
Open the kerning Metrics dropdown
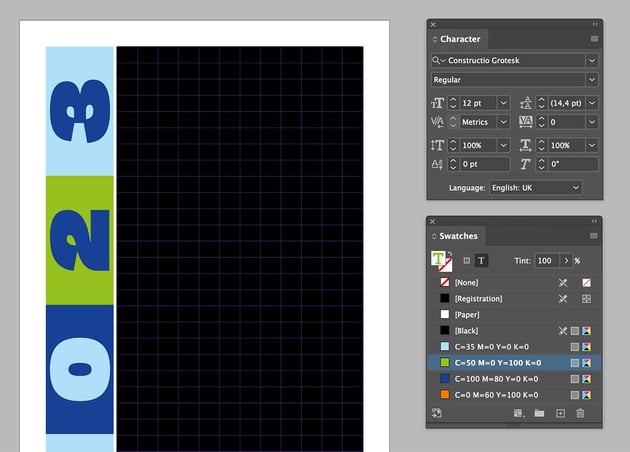tap(503, 122)
